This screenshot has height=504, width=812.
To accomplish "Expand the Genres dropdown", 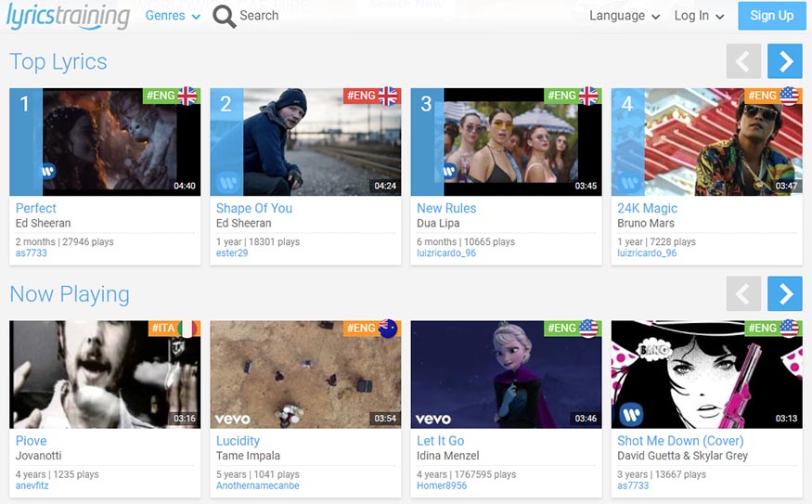I will 173,16.
